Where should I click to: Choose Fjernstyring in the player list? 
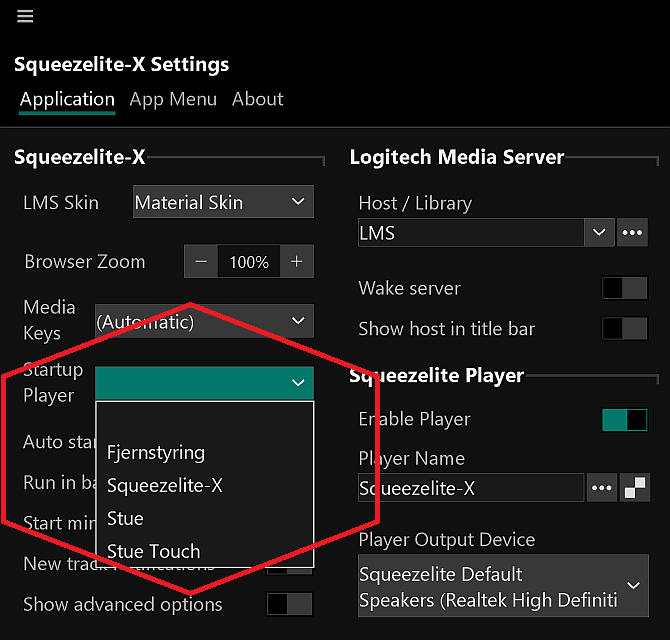point(205,452)
